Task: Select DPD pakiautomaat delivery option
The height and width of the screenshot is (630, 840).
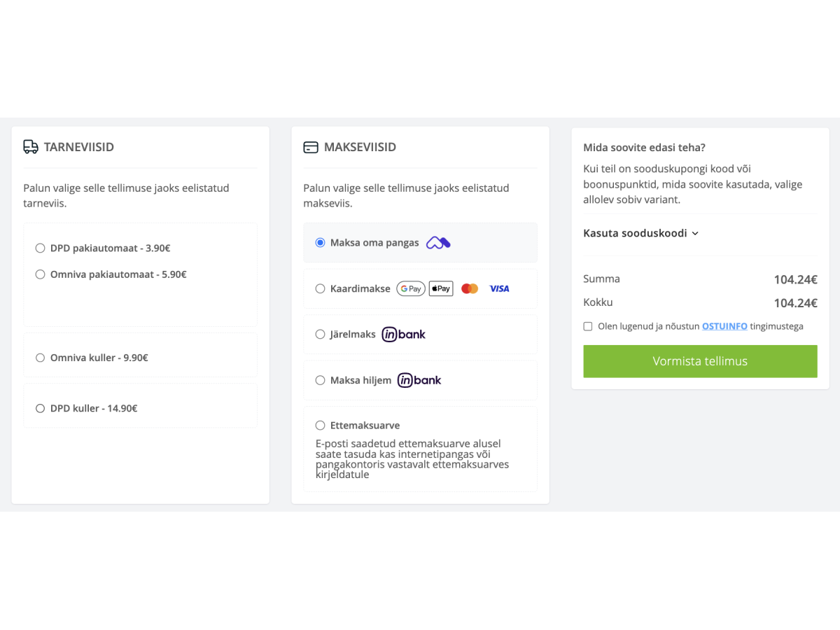Action: tap(41, 248)
